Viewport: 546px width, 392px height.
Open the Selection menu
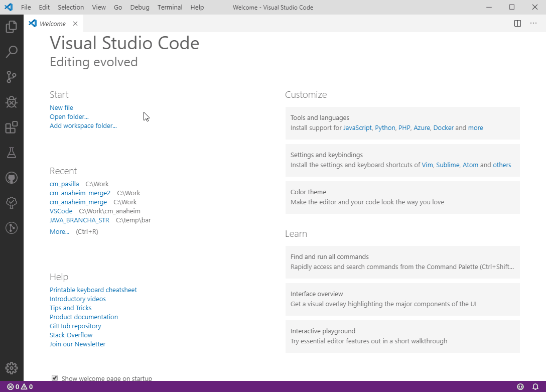71,8
